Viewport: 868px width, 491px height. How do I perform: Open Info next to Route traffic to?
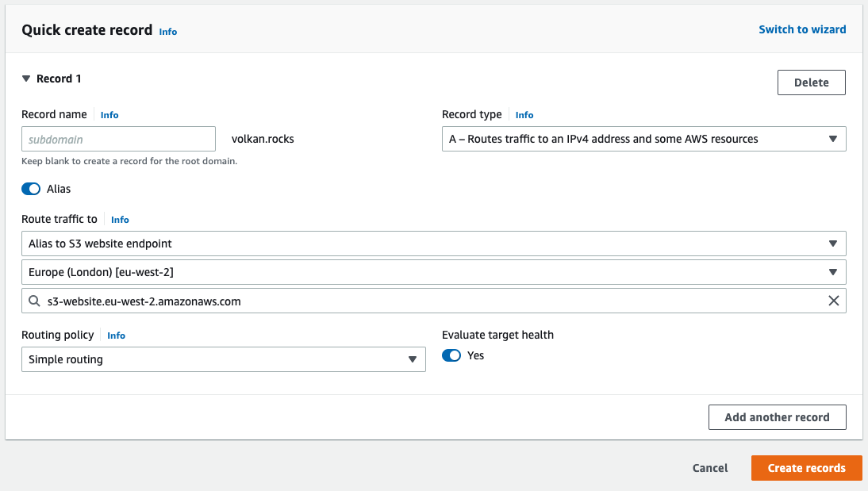pos(119,220)
